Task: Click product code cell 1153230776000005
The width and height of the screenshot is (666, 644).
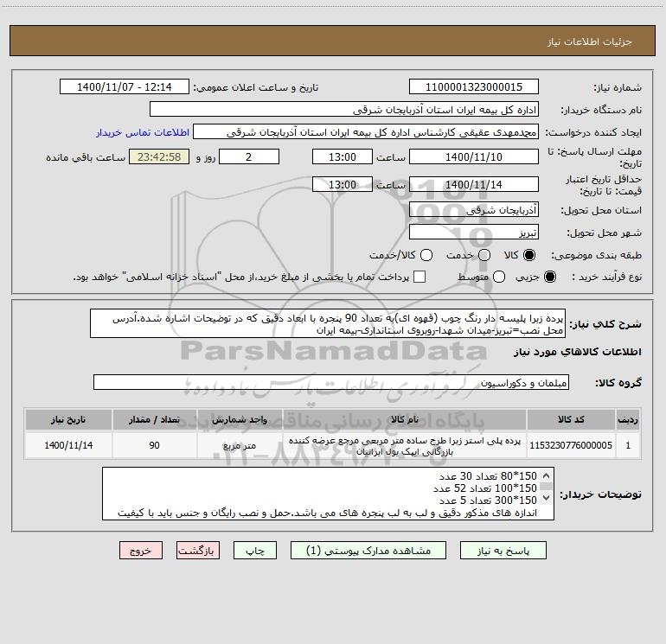Action: coord(571,445)
